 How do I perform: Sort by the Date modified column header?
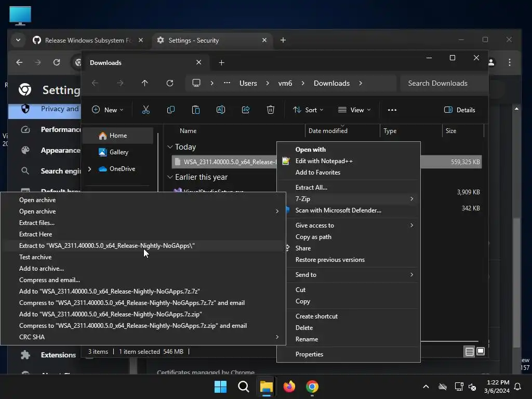342,130
